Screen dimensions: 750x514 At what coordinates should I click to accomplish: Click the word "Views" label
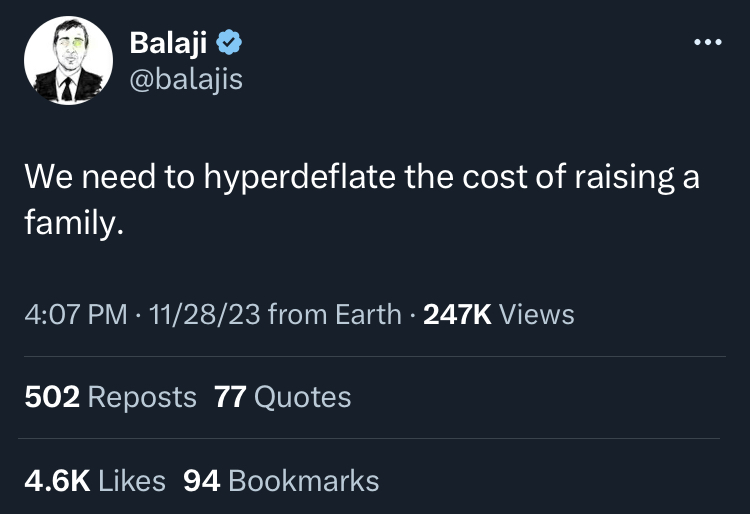537,314
